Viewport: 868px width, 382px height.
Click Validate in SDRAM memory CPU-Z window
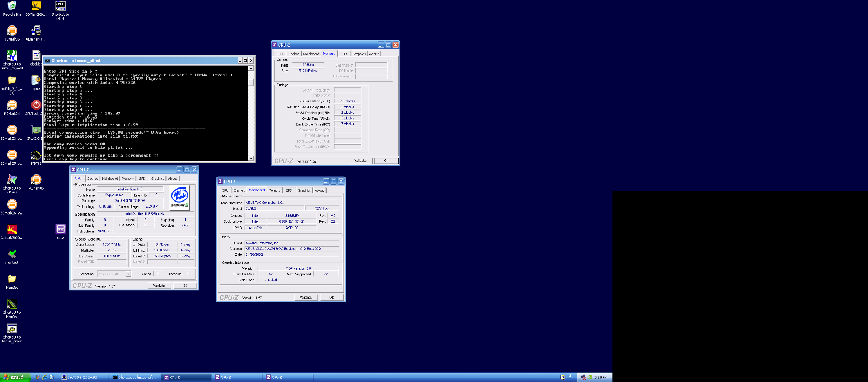coord(360,161)
